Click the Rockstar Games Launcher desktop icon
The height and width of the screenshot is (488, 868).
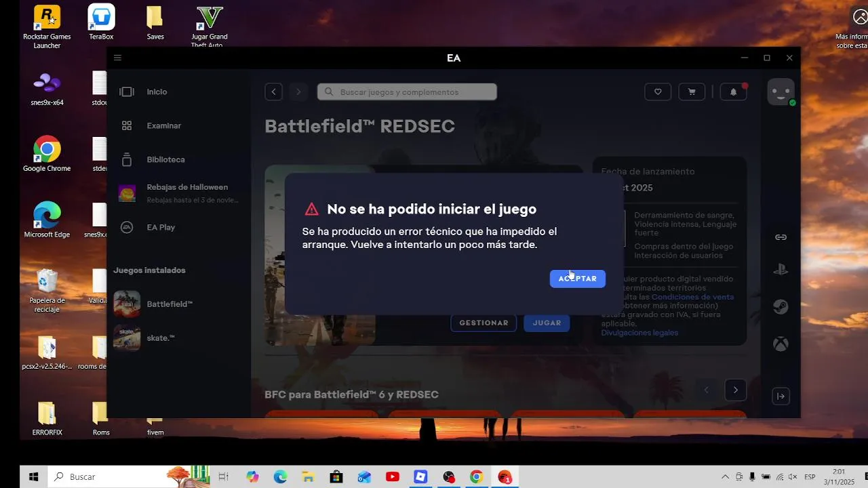pos(47,27)
